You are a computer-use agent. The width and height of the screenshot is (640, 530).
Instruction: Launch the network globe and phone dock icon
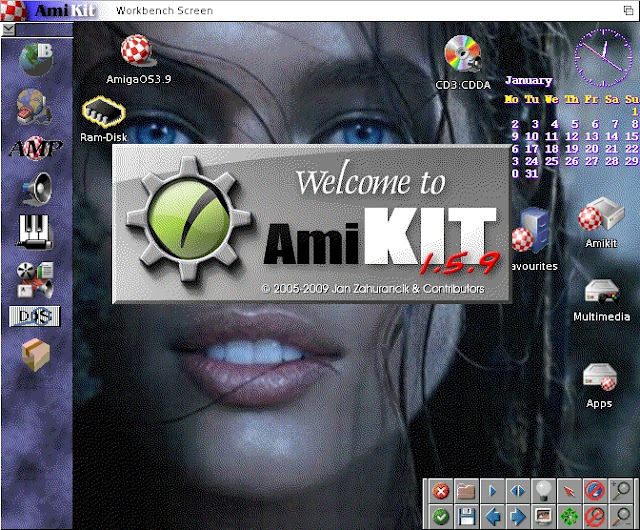34,106
